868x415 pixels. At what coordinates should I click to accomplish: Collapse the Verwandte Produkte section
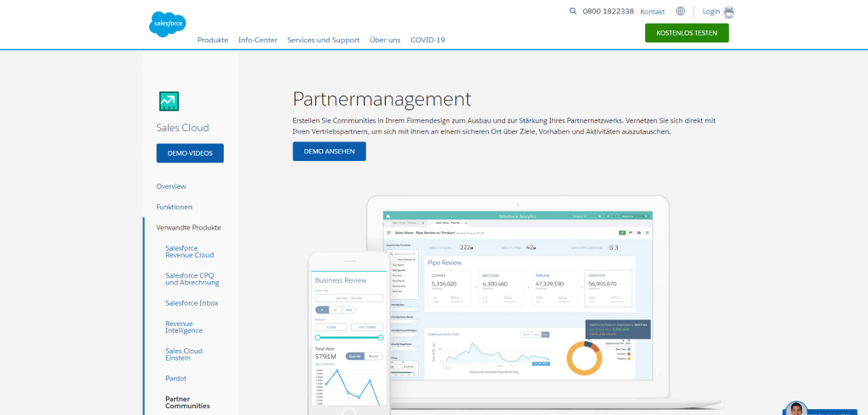click(x=188, y=228)
